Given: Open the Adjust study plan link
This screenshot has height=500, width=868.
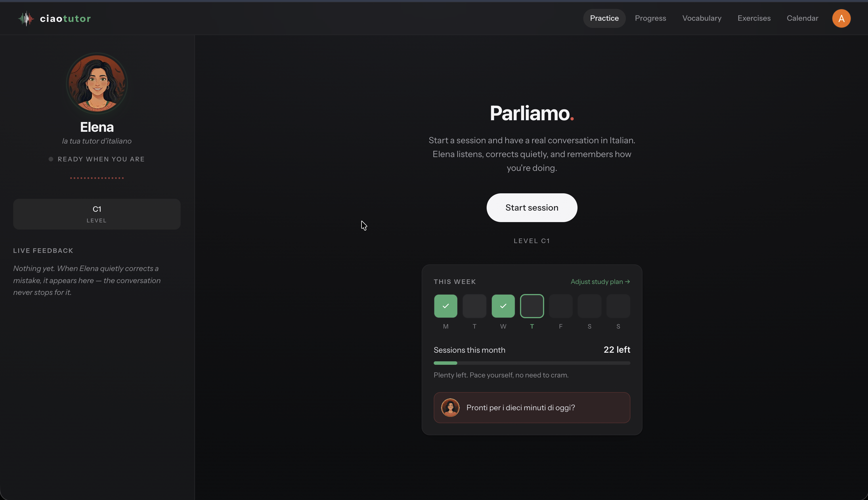Looking at the screenshot, I should [x=600, y=282].
